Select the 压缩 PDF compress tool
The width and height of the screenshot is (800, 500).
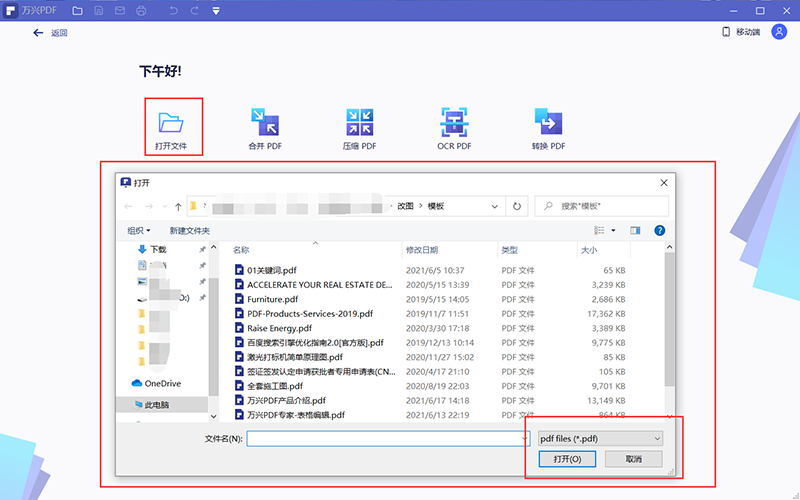(x=360, y=123)
